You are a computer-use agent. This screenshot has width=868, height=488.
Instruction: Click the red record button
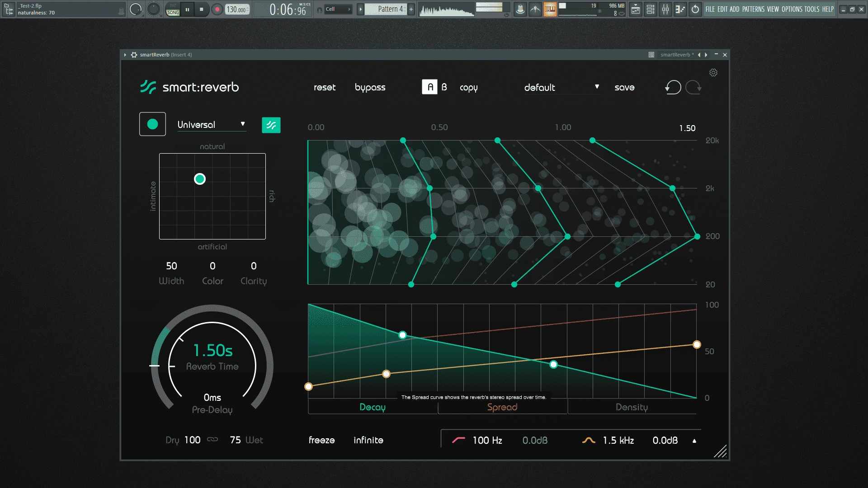point(217,9)
